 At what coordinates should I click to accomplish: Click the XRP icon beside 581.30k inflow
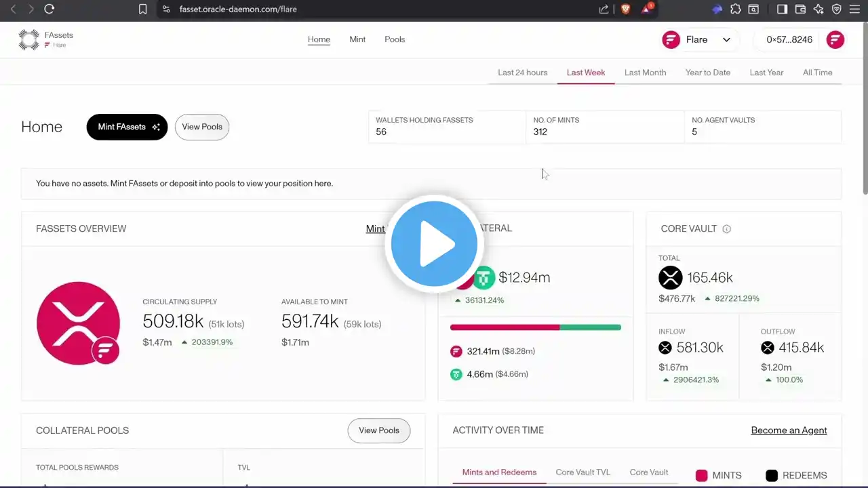tap(665, 348)
